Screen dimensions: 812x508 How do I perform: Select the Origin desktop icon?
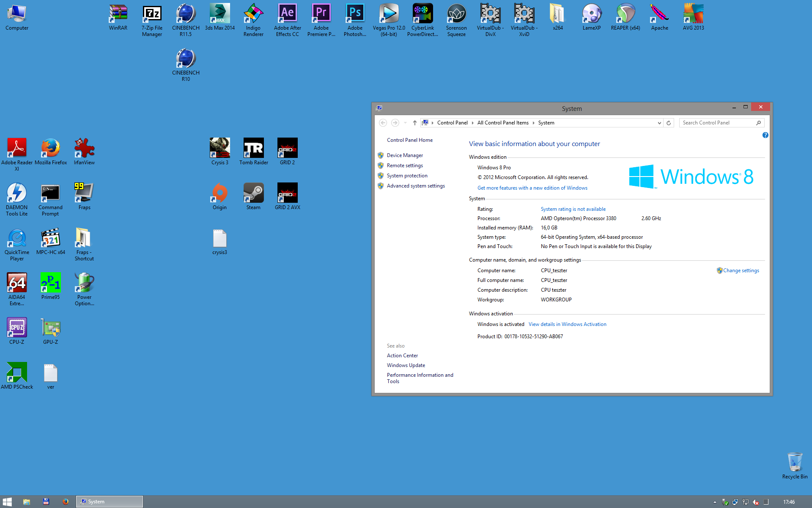click(219, 196)
